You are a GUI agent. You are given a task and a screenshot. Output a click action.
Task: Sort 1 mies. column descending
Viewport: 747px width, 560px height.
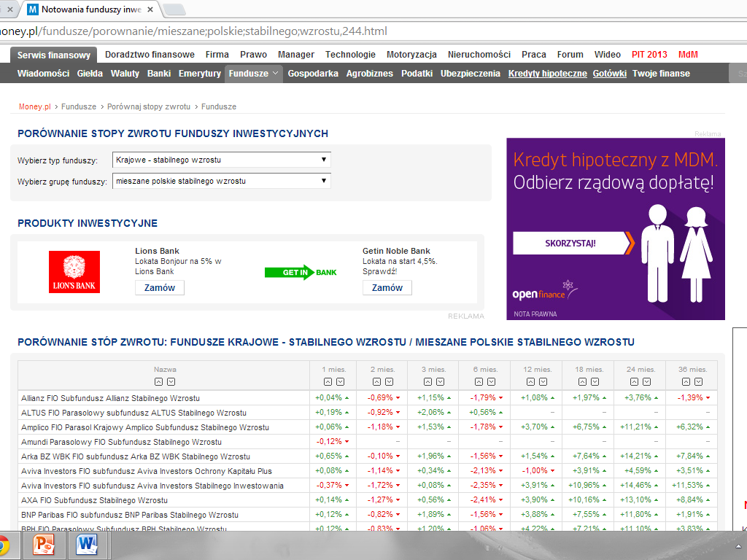(x=340, y=381)
